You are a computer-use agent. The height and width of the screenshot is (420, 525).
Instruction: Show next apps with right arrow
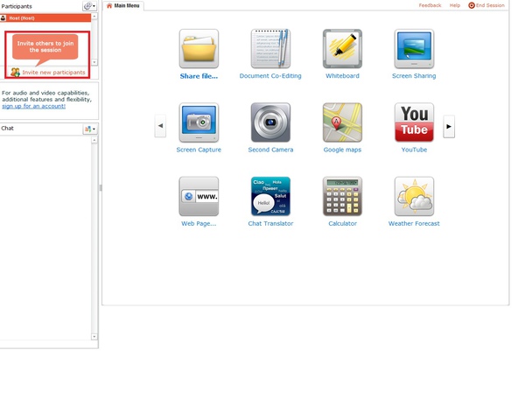tap(449, 126)
